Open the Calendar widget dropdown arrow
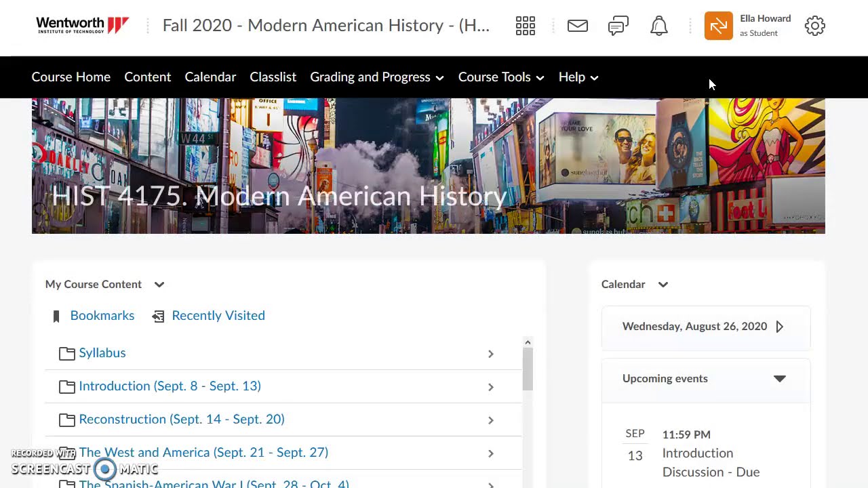 coord(663,285)
